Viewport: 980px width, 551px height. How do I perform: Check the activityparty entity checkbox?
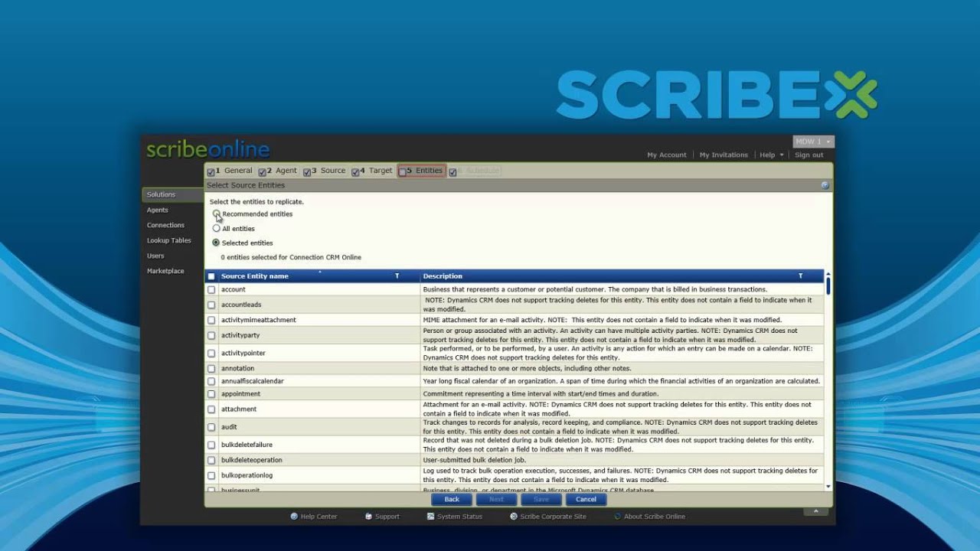click(x=211, y=335)
